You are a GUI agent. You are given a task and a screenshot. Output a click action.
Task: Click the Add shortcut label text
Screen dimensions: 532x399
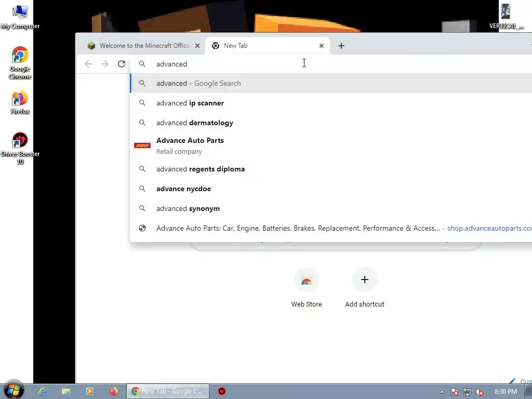tap(364, 304)
